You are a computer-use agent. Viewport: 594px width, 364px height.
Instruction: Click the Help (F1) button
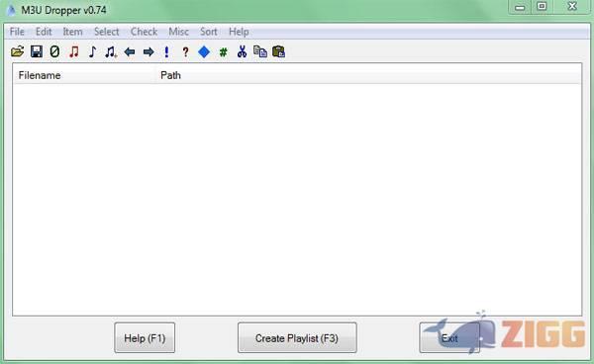(145, 338)
